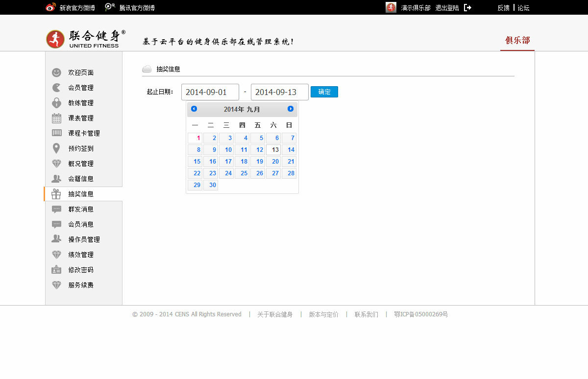Viewport: 588px width, 379px height.
Task: Click the Sina Weibo logo icon
Action: 50,7
